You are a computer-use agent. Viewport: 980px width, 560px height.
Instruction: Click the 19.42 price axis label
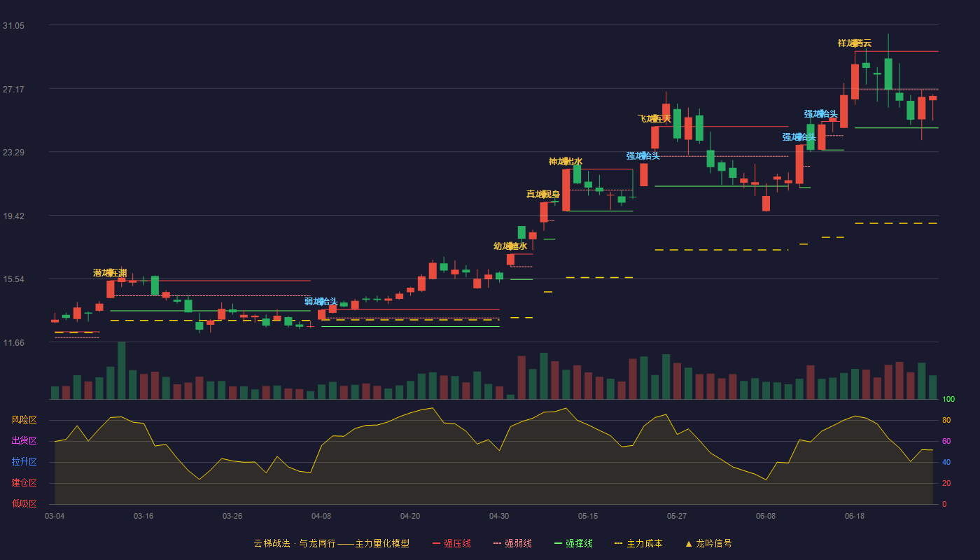point(13,216)
